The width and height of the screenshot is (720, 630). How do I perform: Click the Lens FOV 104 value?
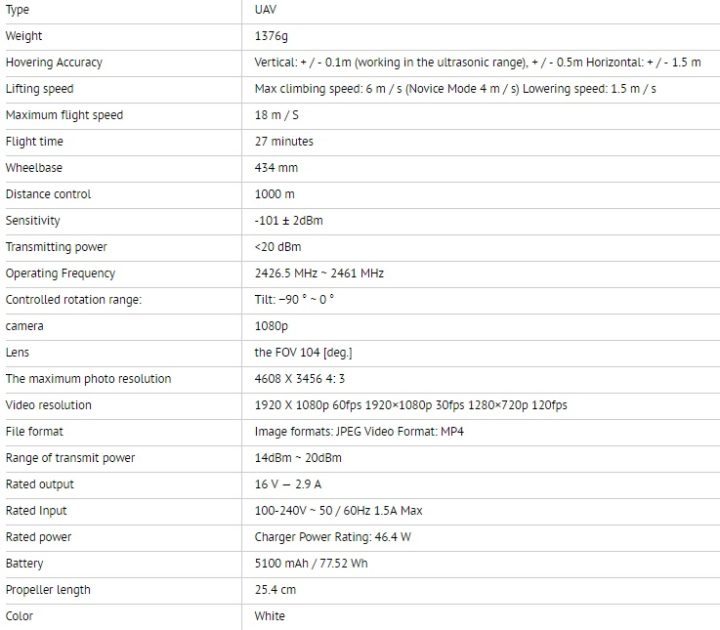tap(303, 352)
